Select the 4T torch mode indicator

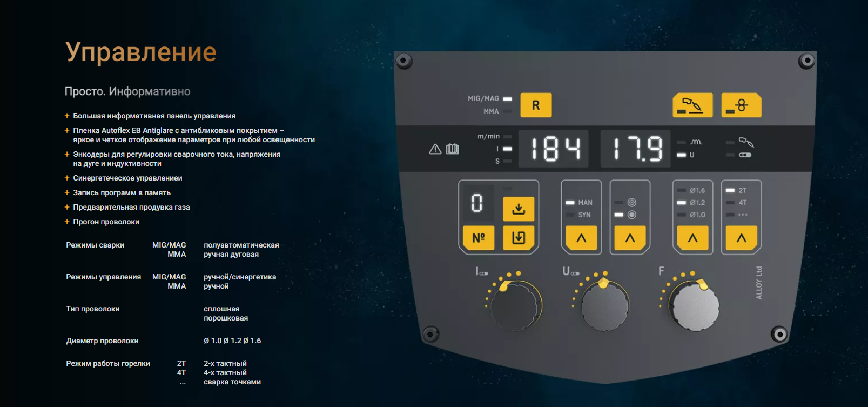click(x=742, y=203)
